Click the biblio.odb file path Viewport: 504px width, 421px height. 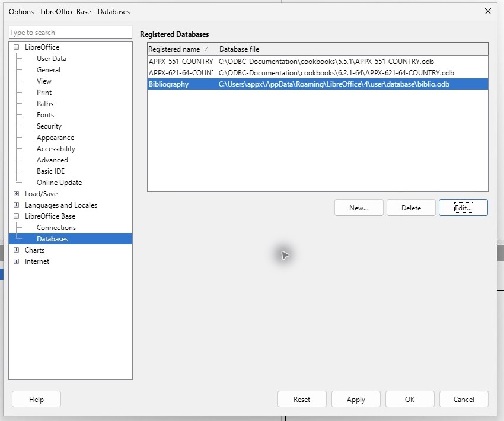coord(334,84)
